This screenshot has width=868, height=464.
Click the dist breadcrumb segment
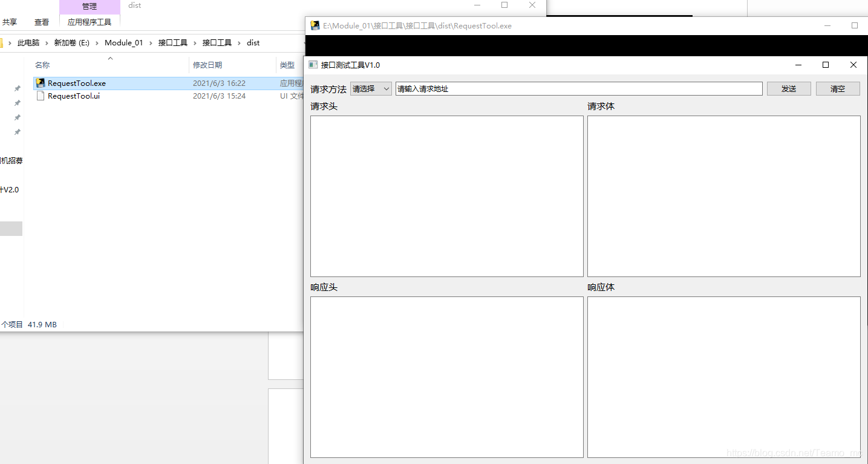pos(253,43)
